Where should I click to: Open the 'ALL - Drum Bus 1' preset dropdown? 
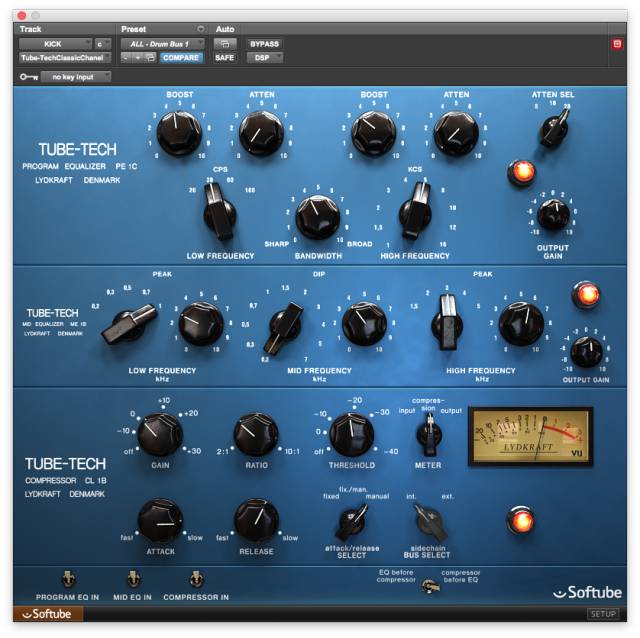[x=162, y=44]
